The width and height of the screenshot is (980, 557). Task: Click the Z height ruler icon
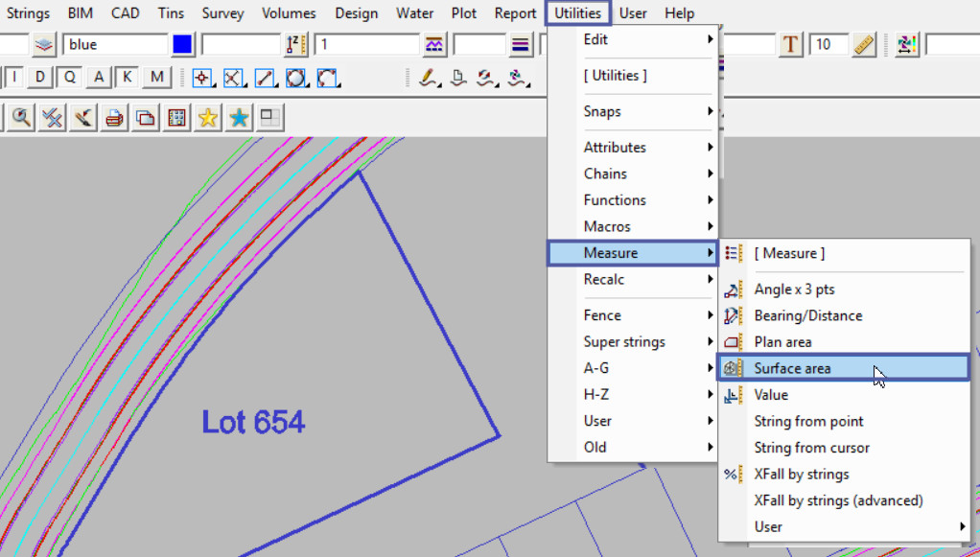click(295, 44)
